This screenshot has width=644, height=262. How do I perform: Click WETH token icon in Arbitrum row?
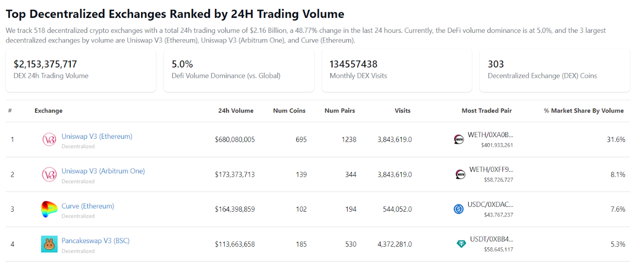(x=460, y=174)
